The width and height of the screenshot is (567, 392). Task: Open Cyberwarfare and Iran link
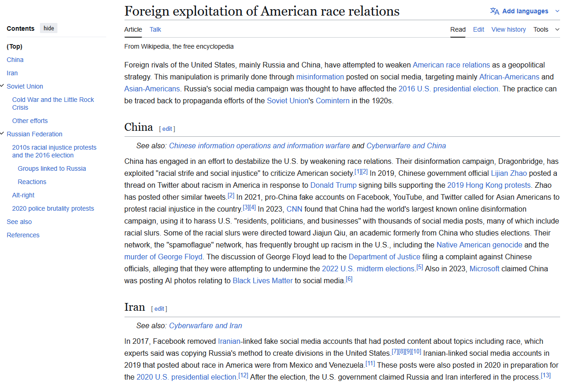click(x=205, y=325)
